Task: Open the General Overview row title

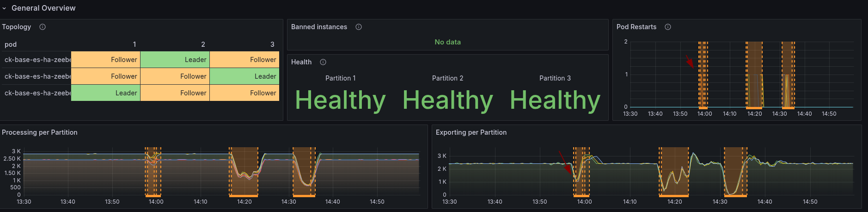Action: (x=43, y=8)
